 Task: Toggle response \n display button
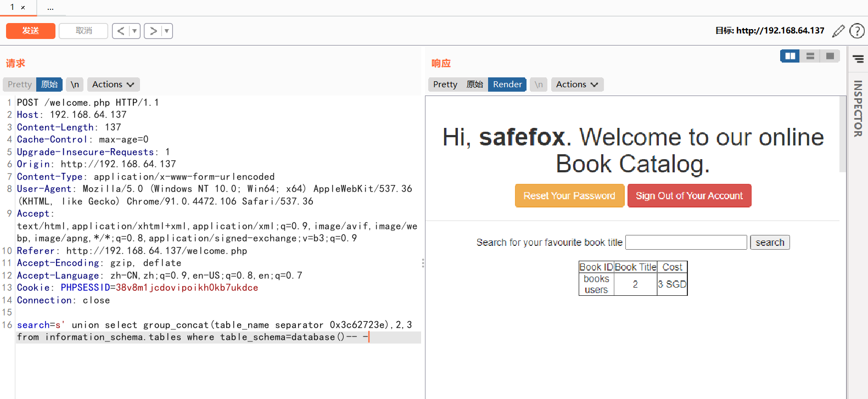[539, 85]
